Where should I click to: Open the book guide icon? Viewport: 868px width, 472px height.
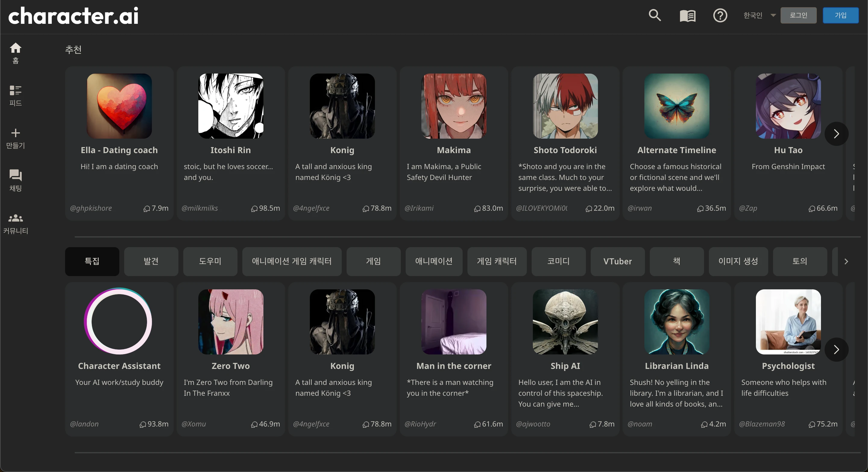pos(687,15)
